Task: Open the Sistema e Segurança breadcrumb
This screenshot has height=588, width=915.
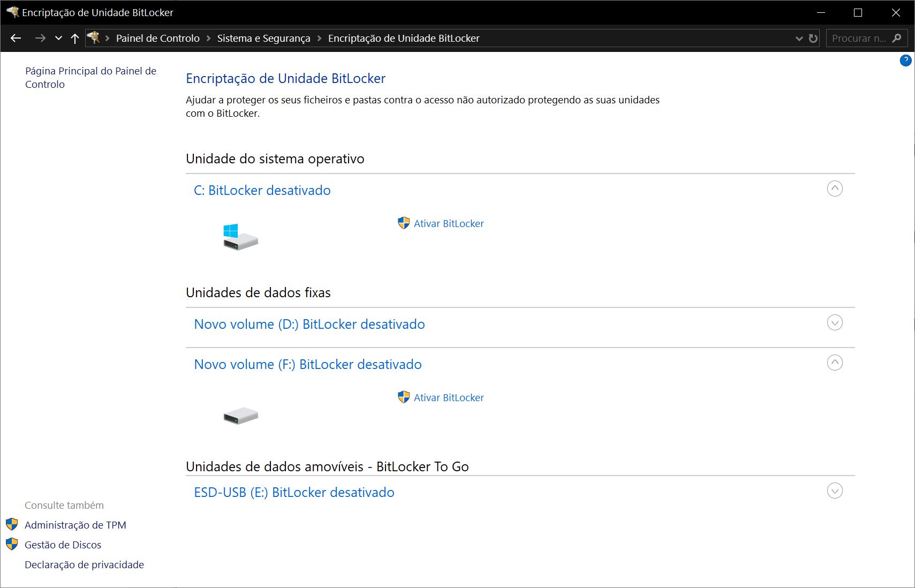Action: pyautogui.click(x=263, y=38)
